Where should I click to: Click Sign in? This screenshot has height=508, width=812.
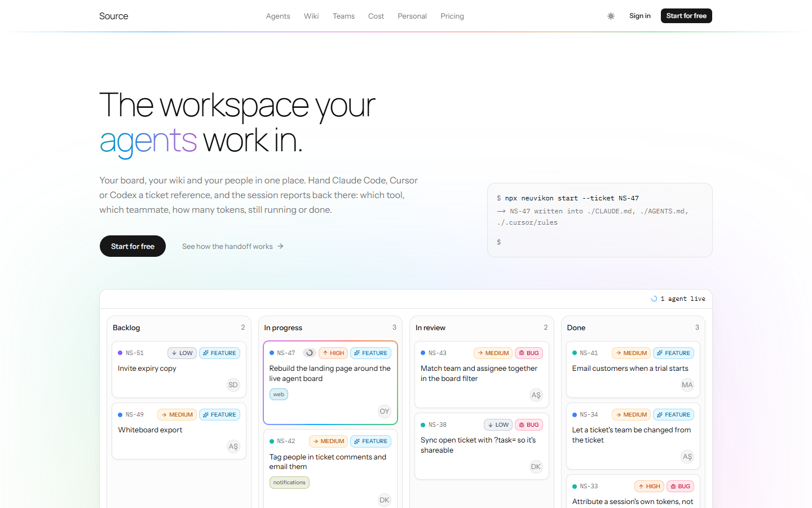(x=640, y=16)
